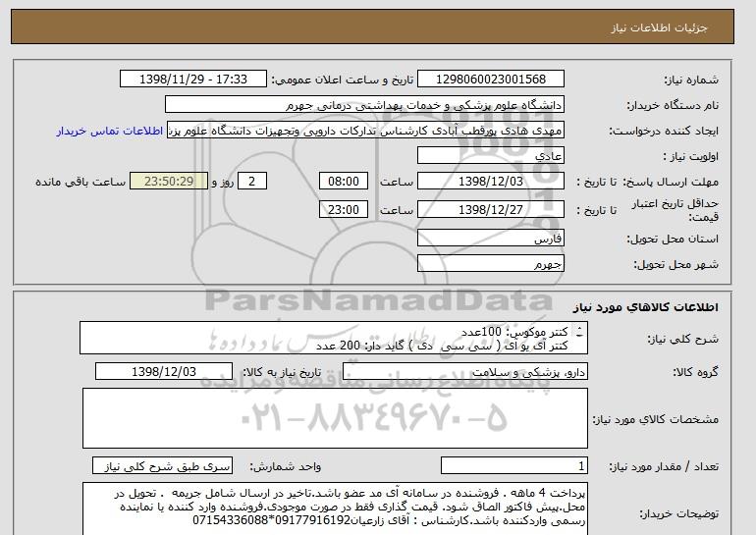The image size is (756, 535).
Task: Click the label مهلت ارسال پاسخ
Action: pos(672,182)
